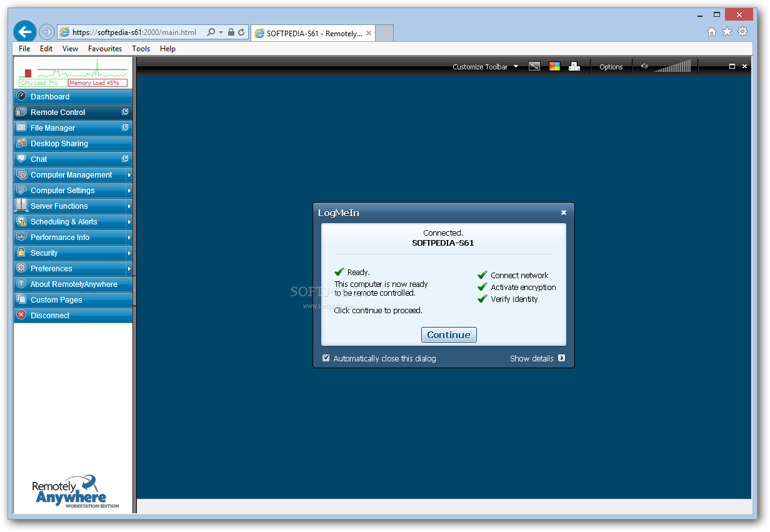
Task: Click the sidebar collapse handle
Action: 134,291
